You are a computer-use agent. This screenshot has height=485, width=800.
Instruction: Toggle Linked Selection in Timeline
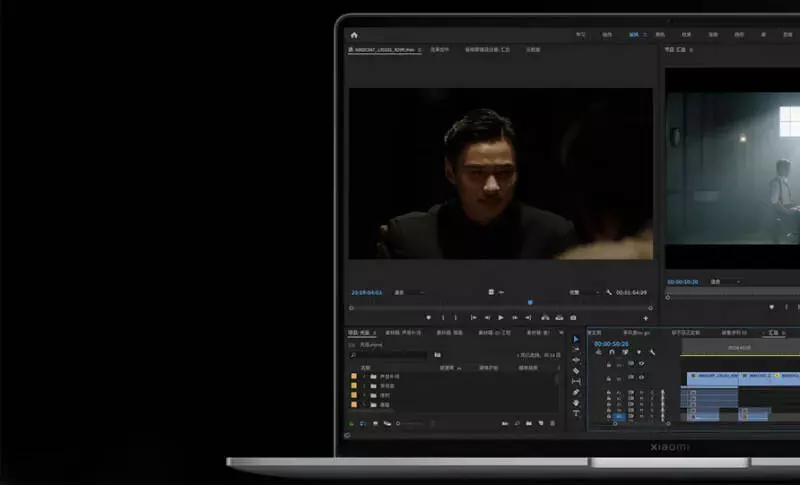(x=625, y=352)
